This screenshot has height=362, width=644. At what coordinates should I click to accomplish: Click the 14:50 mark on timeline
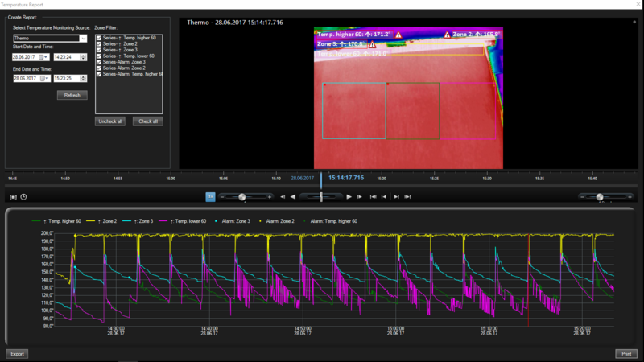(65, 179)
